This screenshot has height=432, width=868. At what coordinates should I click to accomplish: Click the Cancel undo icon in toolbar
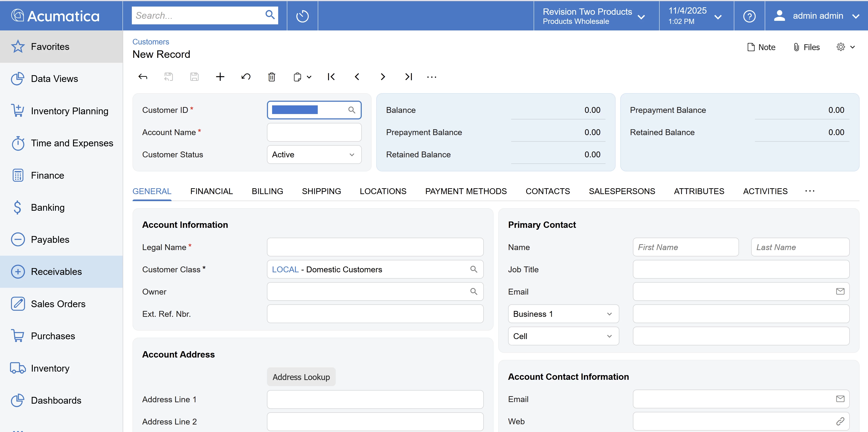point(246,77)
